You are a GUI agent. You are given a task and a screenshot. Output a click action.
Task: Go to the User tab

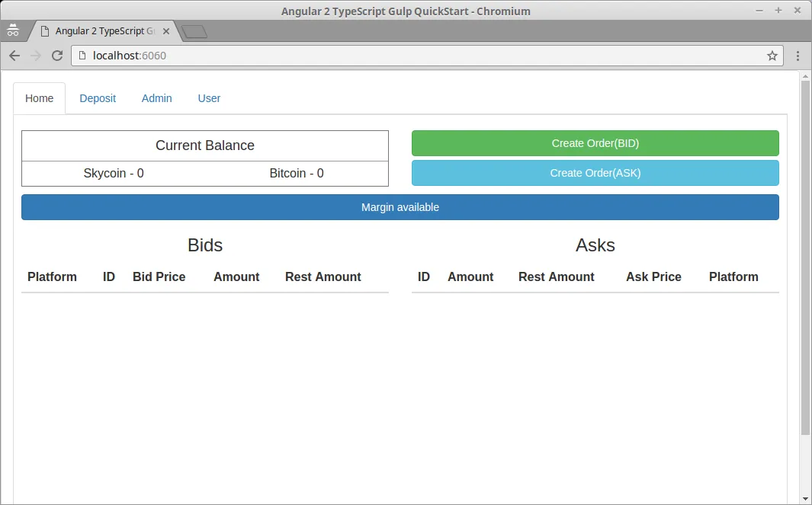209,98
